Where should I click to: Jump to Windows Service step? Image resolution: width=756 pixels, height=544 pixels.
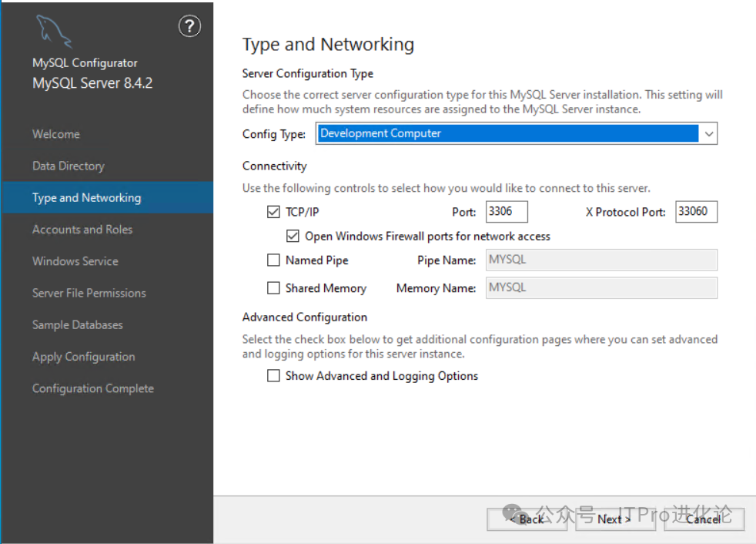coord(75,261)
